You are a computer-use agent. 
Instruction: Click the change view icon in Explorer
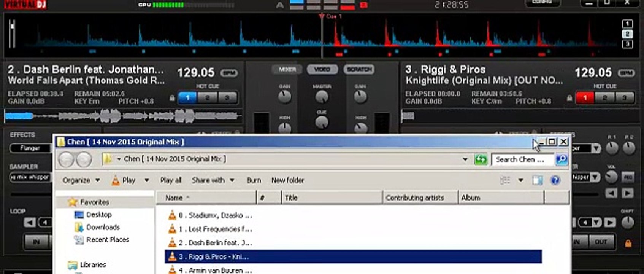(505, 180)
